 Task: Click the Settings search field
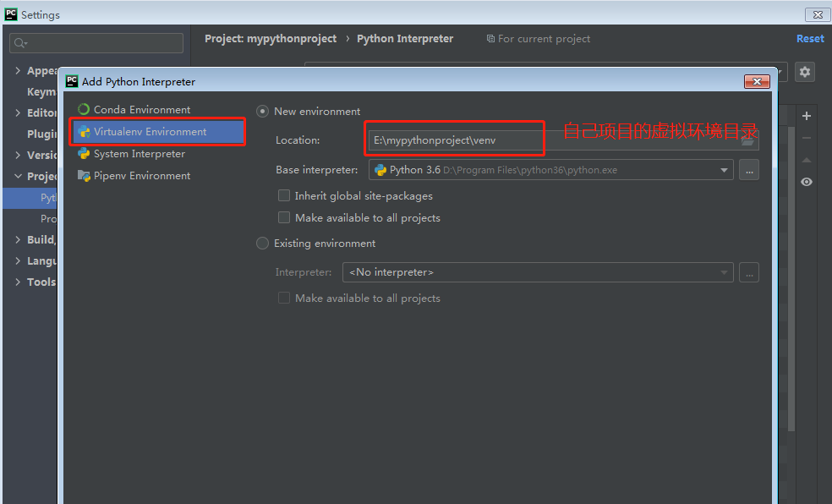click(x=96, y=43)
